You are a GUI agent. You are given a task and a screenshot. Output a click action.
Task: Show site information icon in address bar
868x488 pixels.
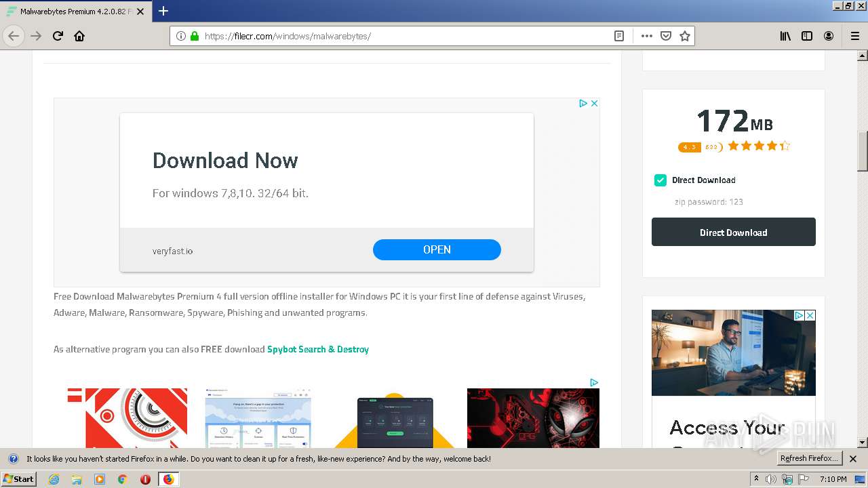[x=181, y=36]
